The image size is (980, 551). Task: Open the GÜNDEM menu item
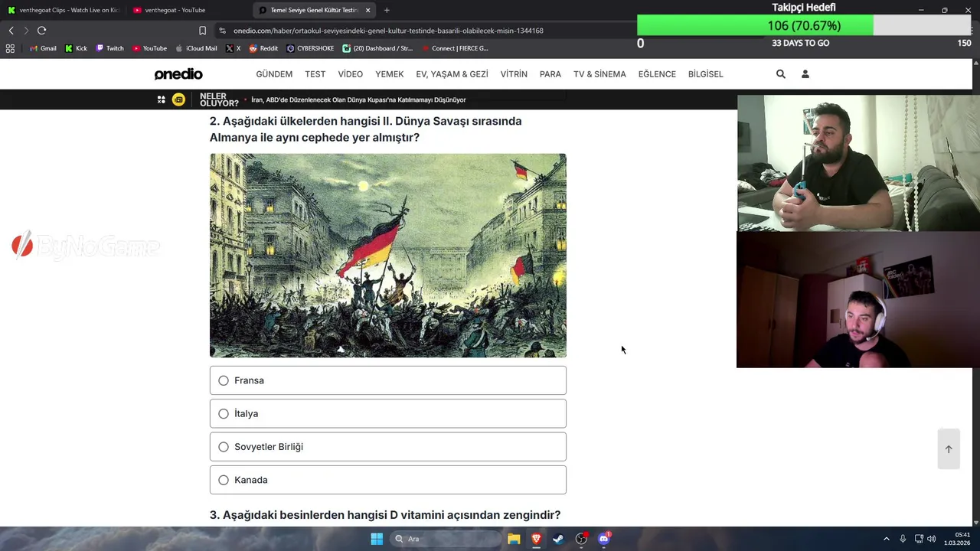[x=274, y=74]
